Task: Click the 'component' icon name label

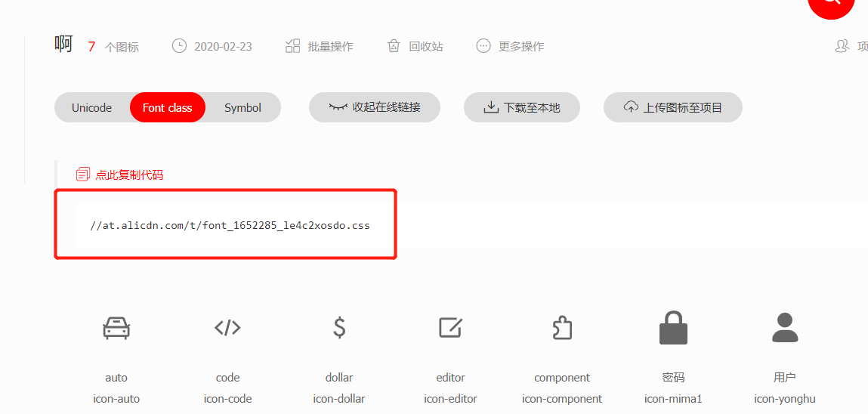Action: pyautogui.click(x=562, y=378)
